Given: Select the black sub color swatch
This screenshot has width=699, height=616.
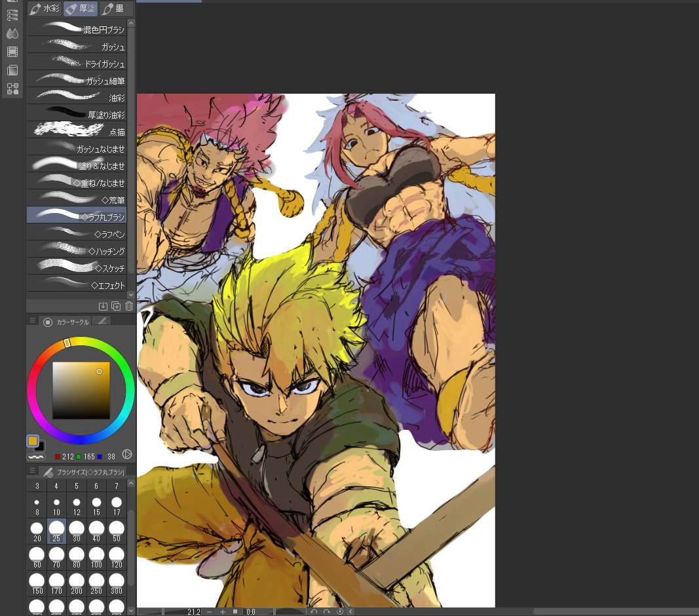Looking at the screenshot, I should tap(41, 446).
